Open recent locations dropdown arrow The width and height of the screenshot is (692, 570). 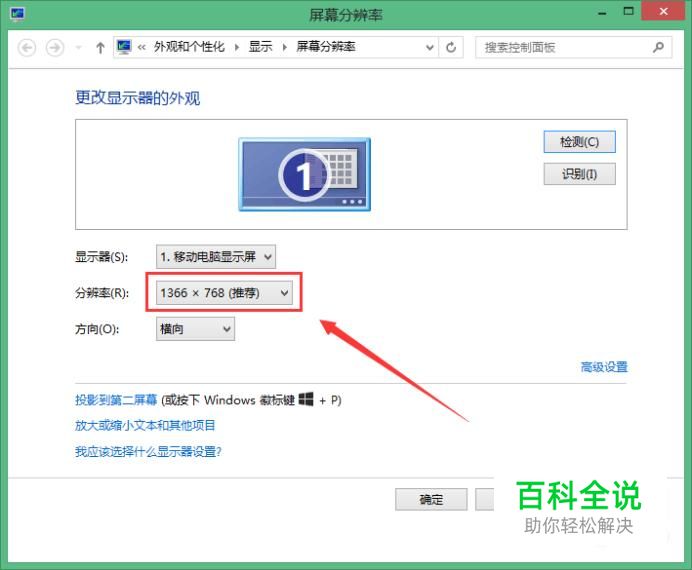(x=79, y=48)
